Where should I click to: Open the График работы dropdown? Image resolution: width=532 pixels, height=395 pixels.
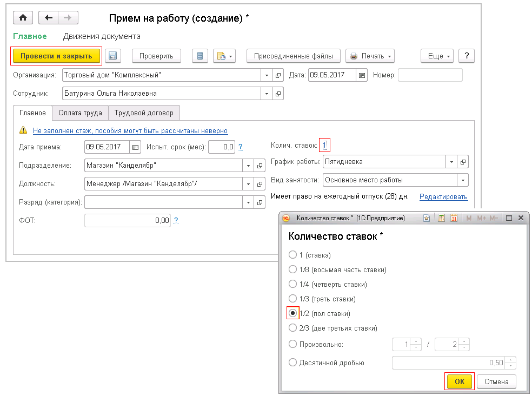pos(452,162)
